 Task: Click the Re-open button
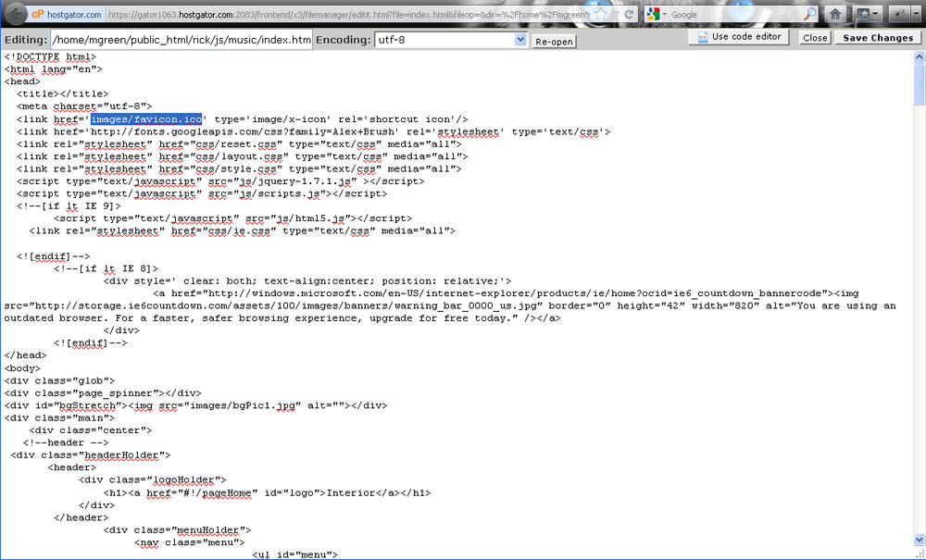[x=554, y=42]
